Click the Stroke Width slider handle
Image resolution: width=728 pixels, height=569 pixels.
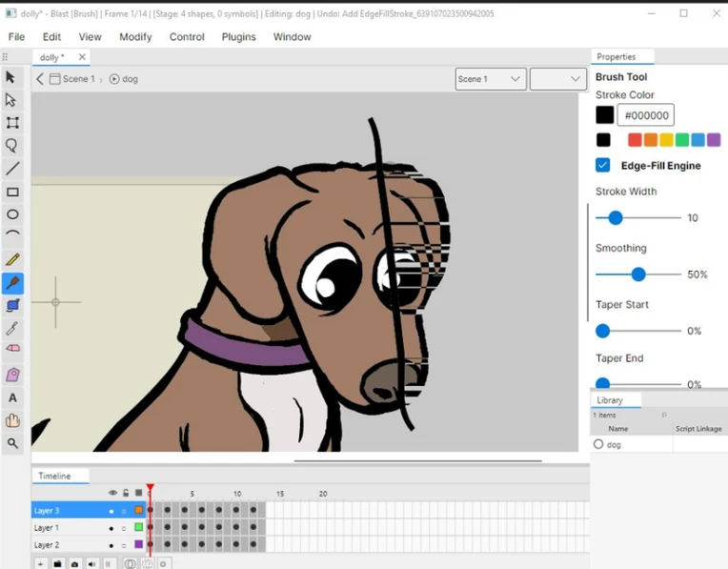pos(616,218)
